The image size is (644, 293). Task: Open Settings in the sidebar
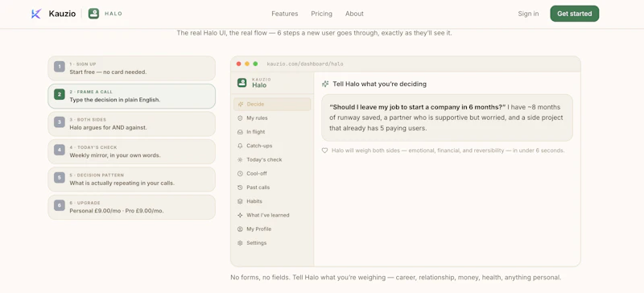coord(272,243)
